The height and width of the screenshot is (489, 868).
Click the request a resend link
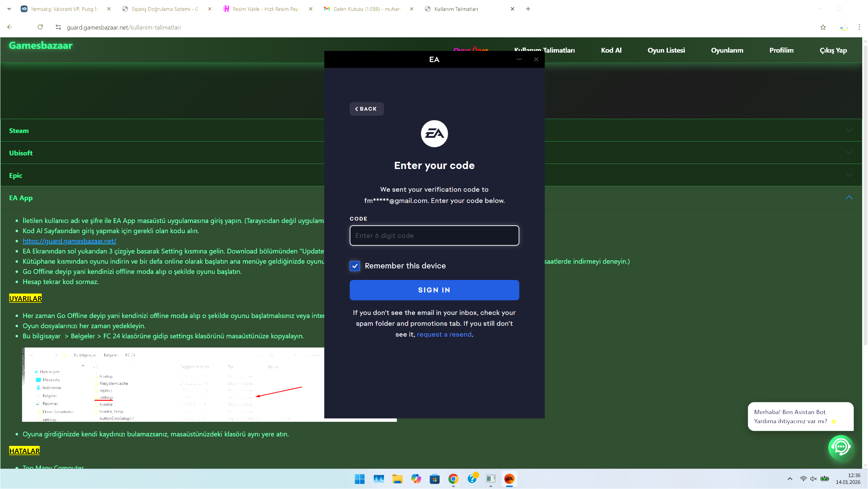click(x=444, y=334)
